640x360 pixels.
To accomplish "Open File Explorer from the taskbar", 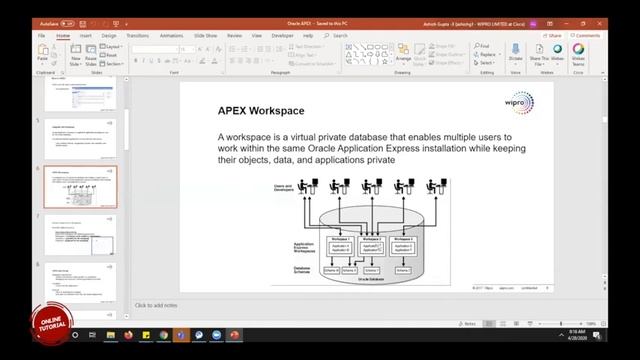I will point(111,335).
